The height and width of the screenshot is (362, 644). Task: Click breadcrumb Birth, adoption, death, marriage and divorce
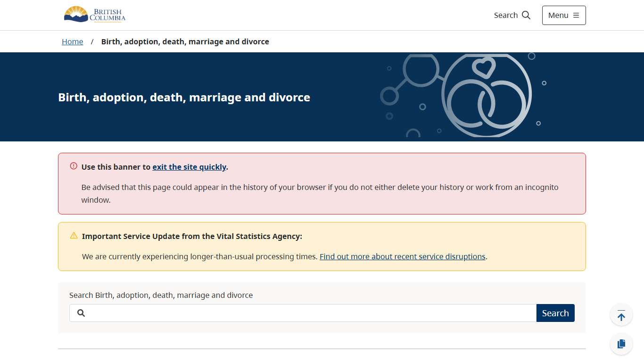185,41
